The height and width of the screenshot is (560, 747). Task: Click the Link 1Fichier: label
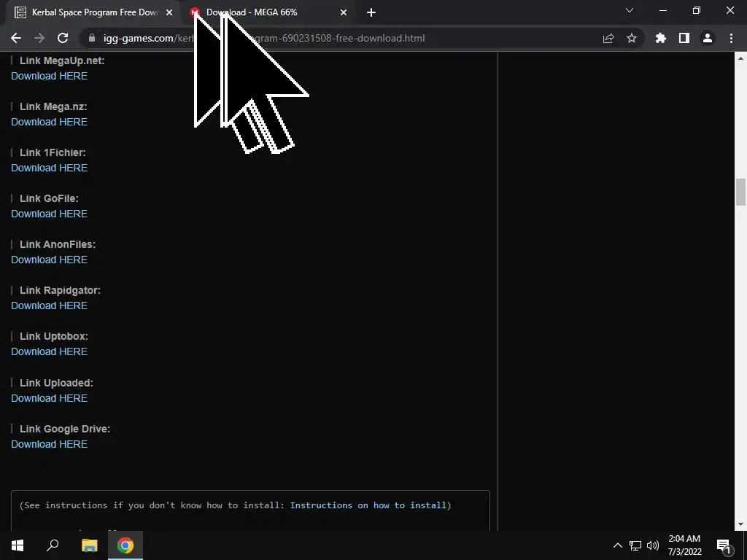click(53, 152)
